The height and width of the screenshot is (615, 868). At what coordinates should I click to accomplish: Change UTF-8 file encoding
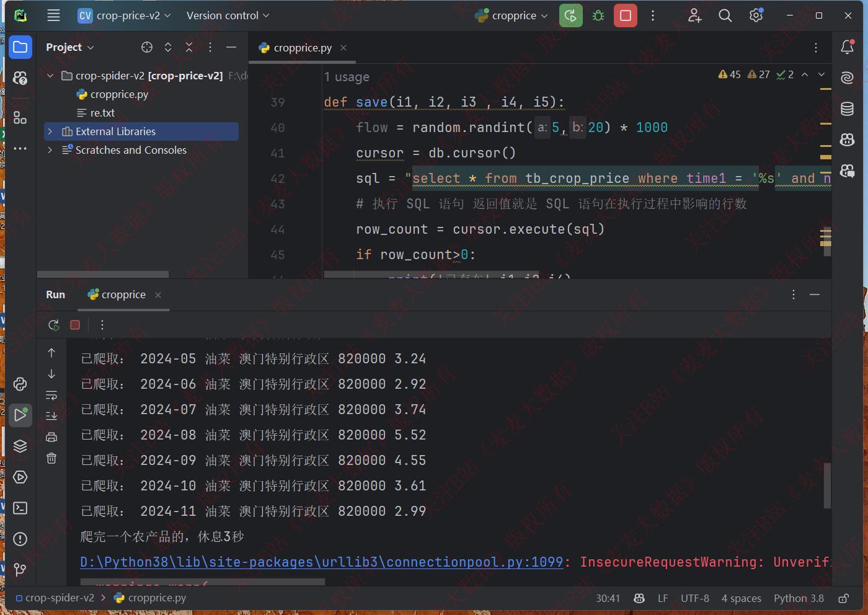695,598
